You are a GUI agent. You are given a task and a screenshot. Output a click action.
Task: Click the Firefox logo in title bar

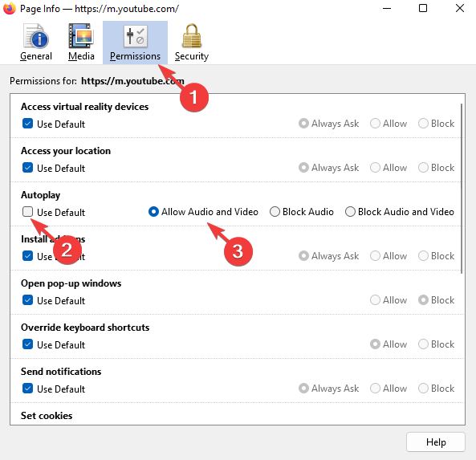pyautogui.click(x=10, y=8)
